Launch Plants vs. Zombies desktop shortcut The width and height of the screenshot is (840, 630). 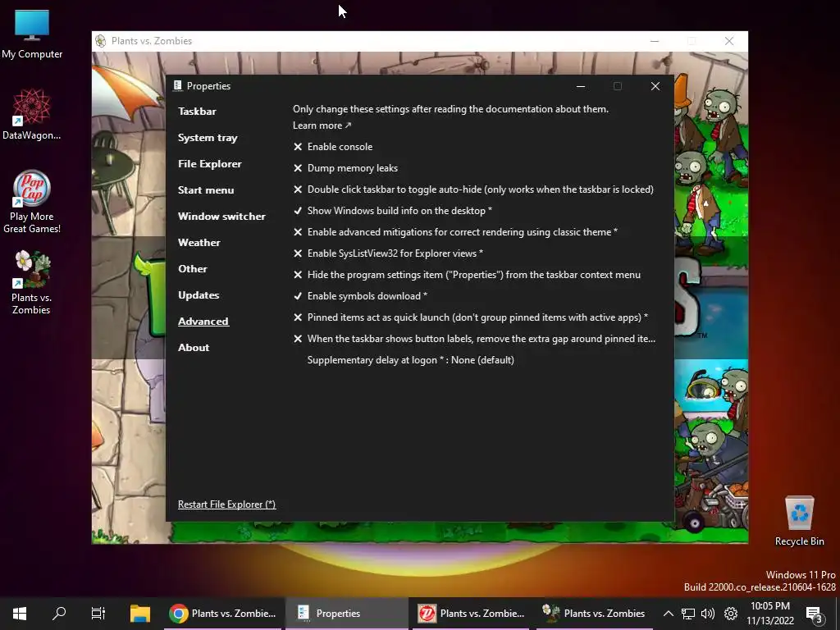coord(32,282)
